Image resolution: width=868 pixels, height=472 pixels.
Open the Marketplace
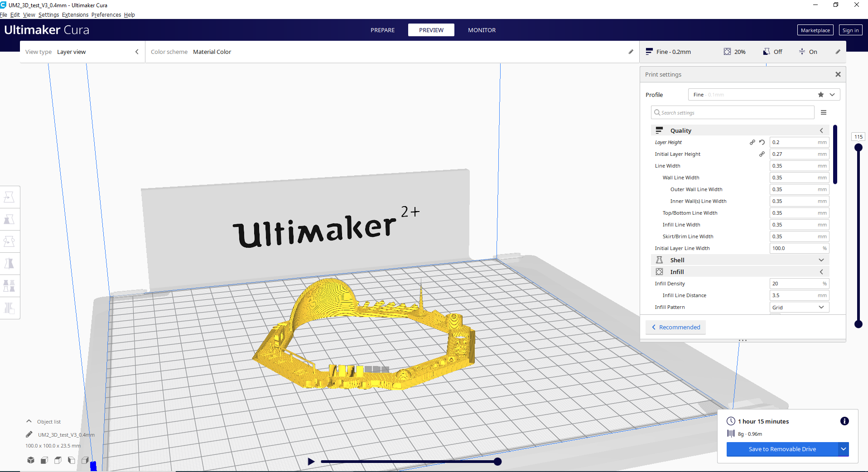[815, 30]
